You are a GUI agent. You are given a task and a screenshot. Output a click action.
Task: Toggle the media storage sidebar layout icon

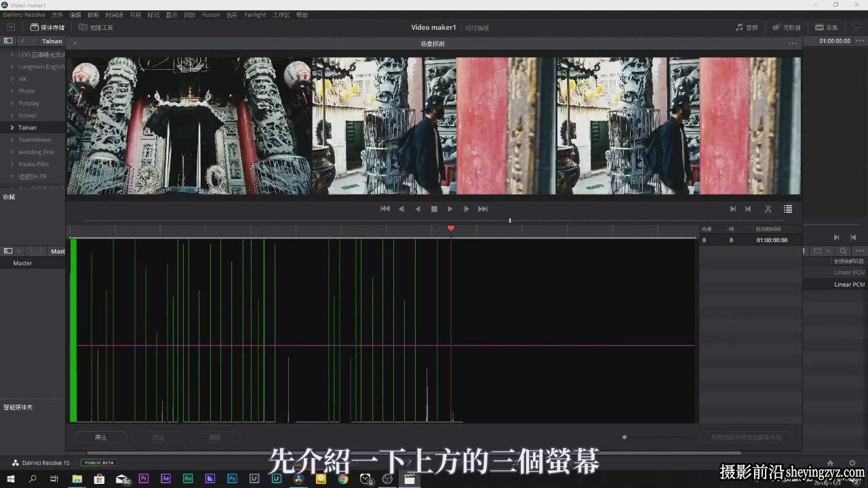pyautogui.click(x=8, y=41)
